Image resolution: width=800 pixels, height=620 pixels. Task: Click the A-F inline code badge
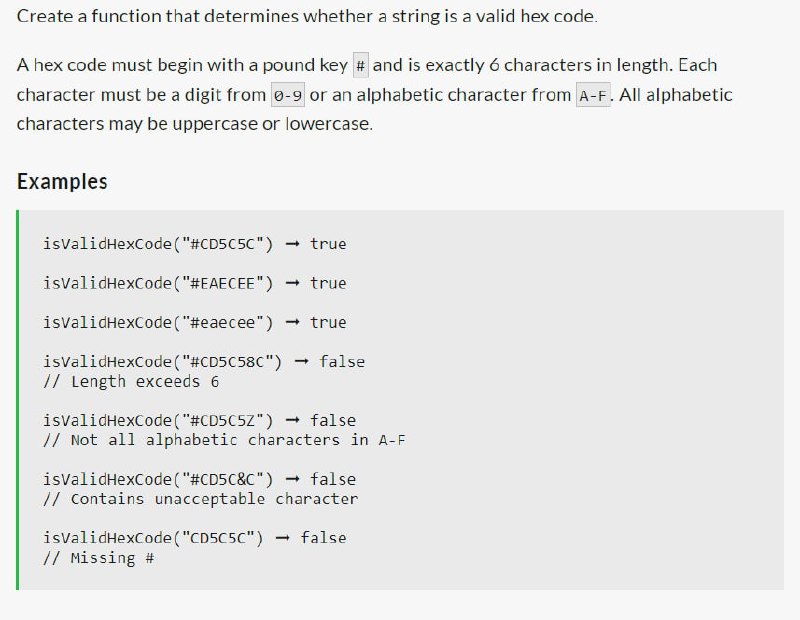point(593,95)
